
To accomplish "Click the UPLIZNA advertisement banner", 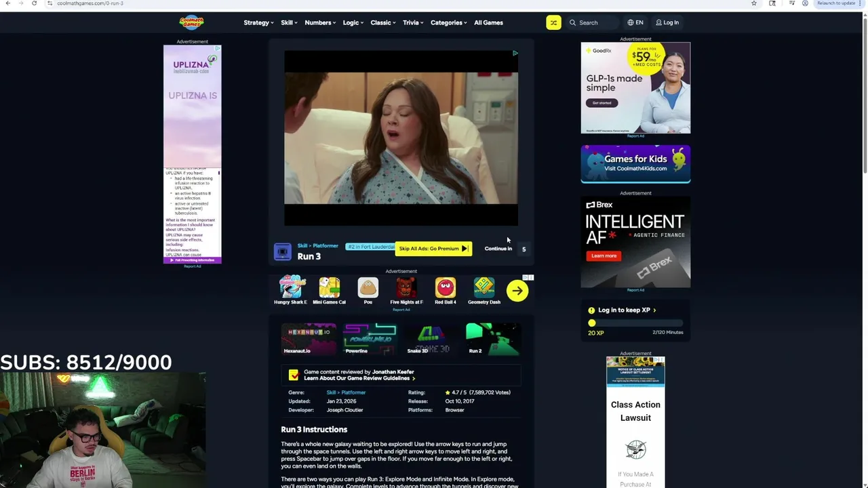I will pyautogui.click(x=192, y=155).
